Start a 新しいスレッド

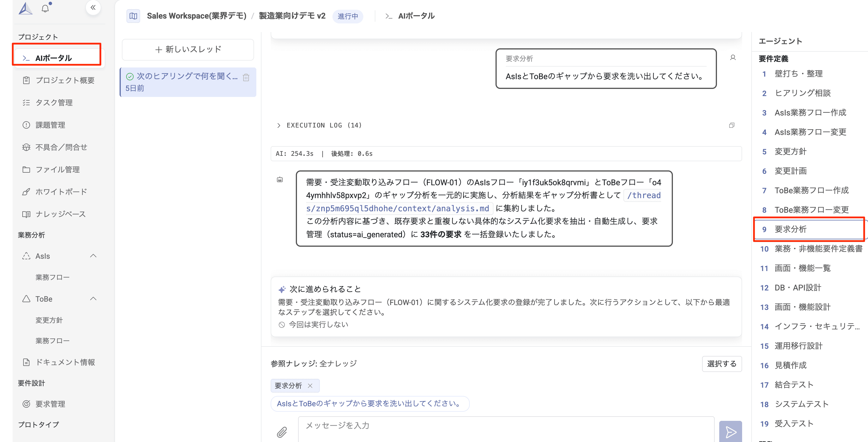[188, 49]
